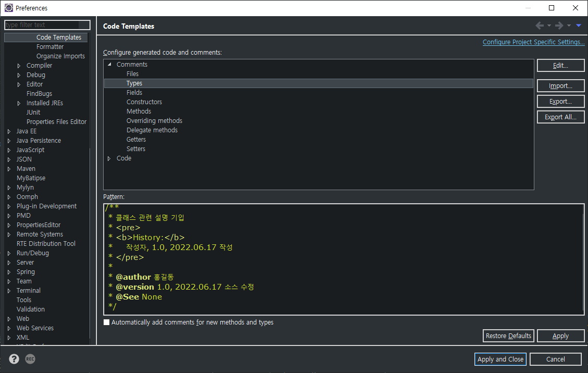
Task: Click the Eclipse Preferences window icon
Action: 8,8
